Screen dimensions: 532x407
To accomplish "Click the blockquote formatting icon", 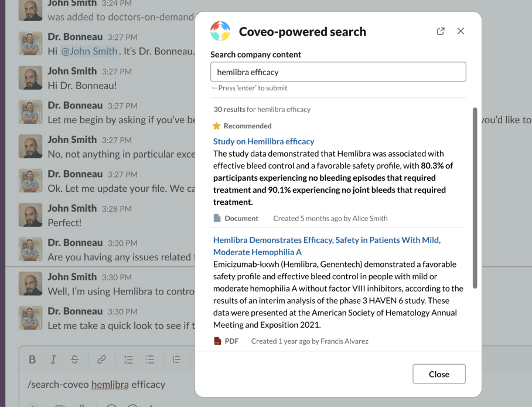I will click(x=176, y=359).
